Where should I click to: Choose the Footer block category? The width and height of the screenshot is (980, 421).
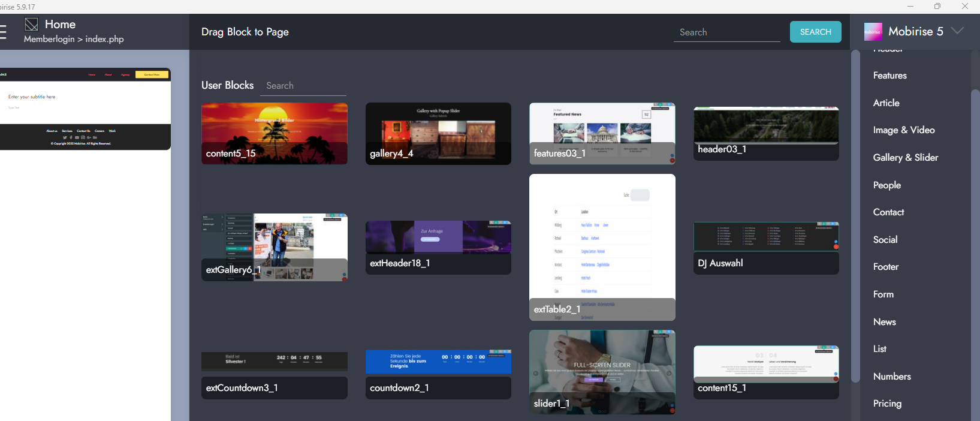885,267
